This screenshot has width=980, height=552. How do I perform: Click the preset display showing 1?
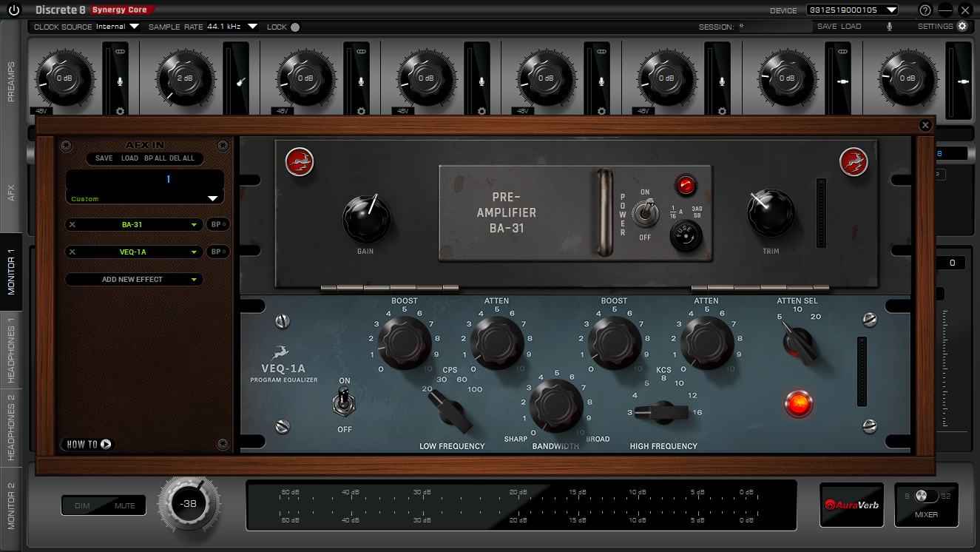coord(145,180)
